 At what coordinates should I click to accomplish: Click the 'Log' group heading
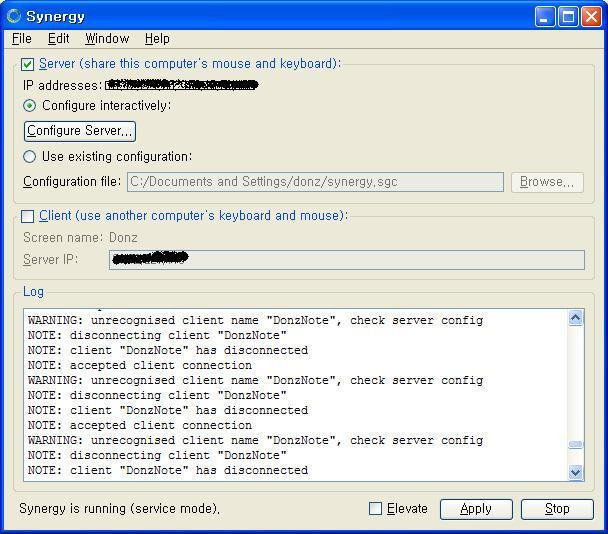tap(33, 292)
